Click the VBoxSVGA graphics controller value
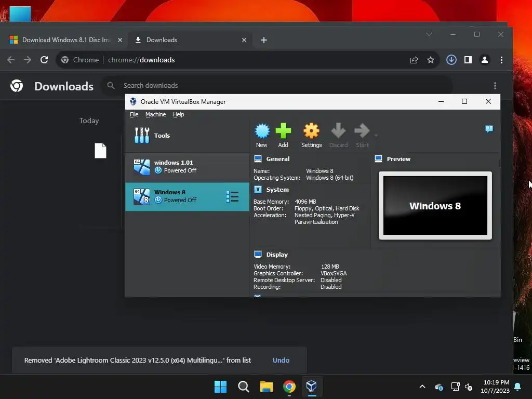 pyautogui.click(x=334, y=273)
